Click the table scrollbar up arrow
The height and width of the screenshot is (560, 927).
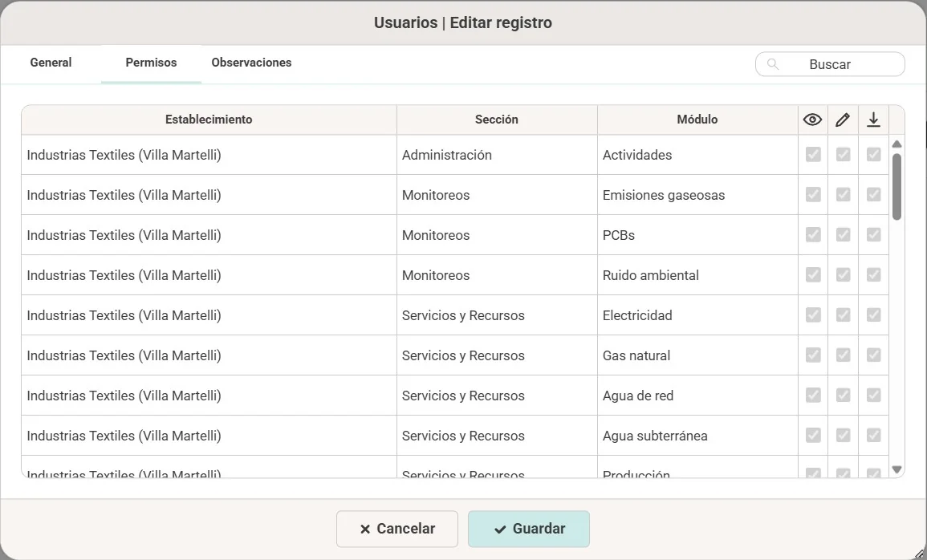[897, 144]
